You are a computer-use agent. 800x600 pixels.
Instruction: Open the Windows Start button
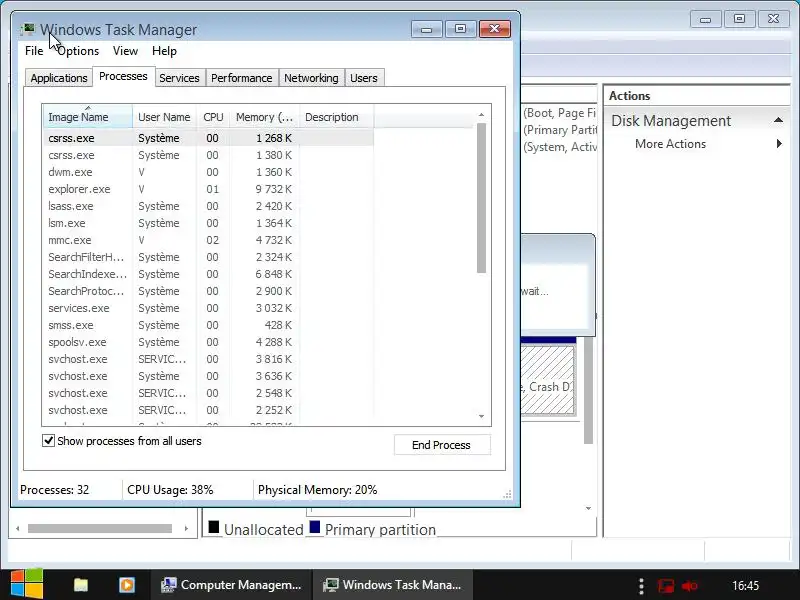click(27, 584)
